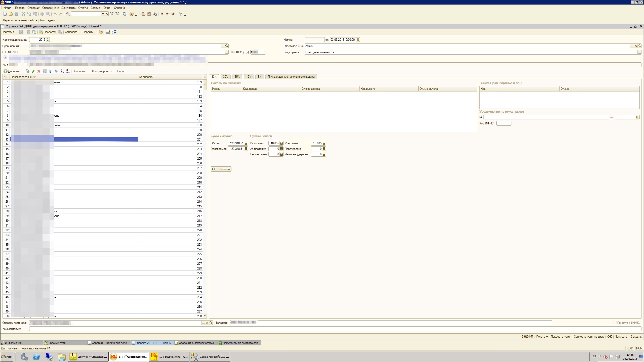Click calculator icon next to Исчислено field
This screenshot has height=362, width=644.
[281, 143]
